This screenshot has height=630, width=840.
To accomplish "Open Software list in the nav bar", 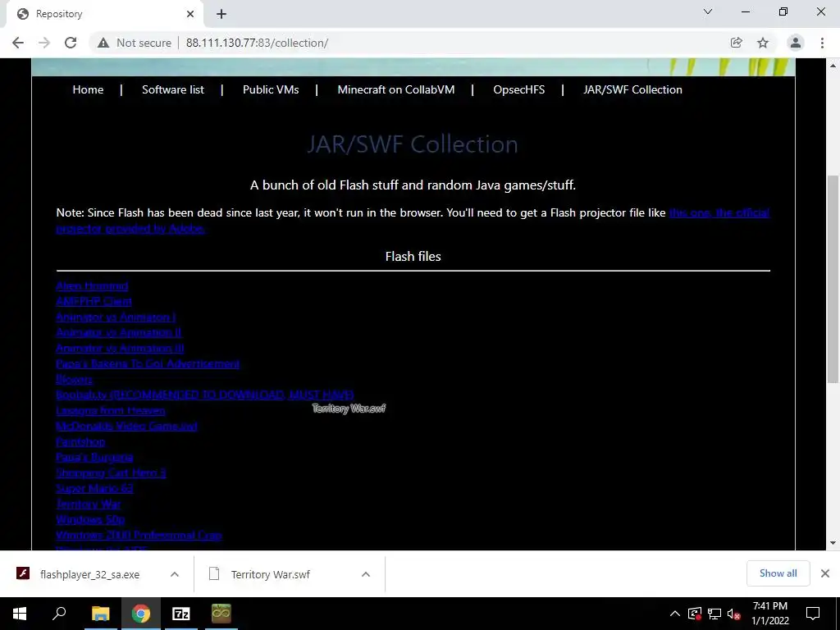I will tap(173, 89).
